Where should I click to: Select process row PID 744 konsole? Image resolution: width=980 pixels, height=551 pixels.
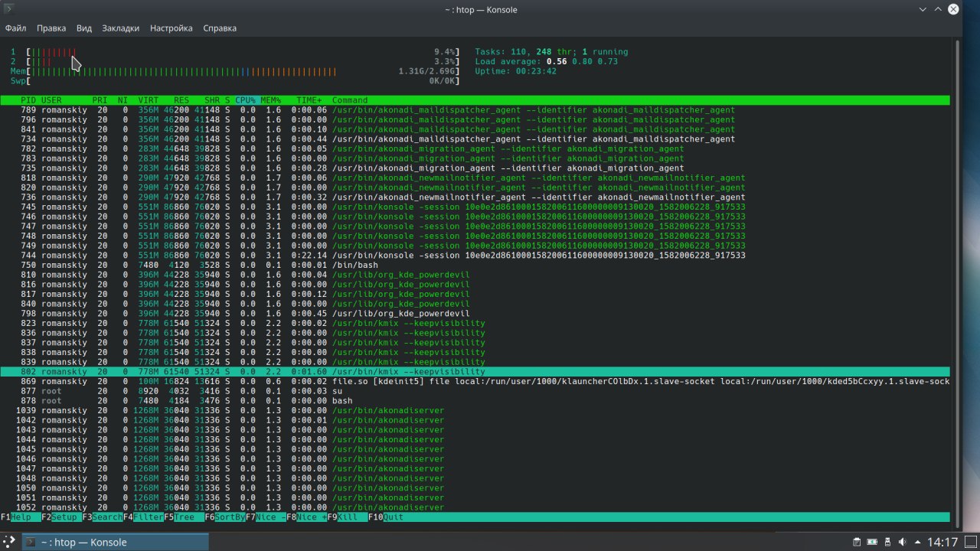[x=475, y=256]
